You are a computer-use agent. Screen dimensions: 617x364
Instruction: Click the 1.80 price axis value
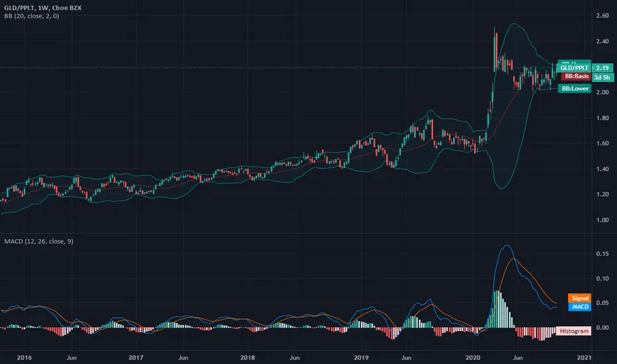pos(602,118)
